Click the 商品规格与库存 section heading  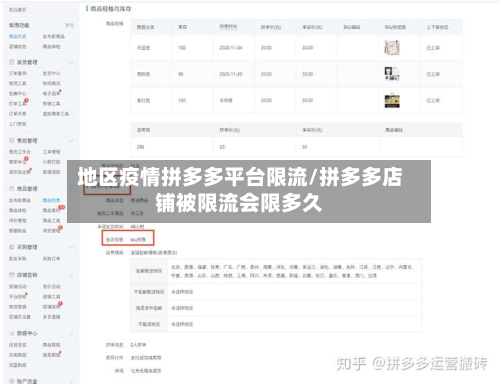click(111, 9)
